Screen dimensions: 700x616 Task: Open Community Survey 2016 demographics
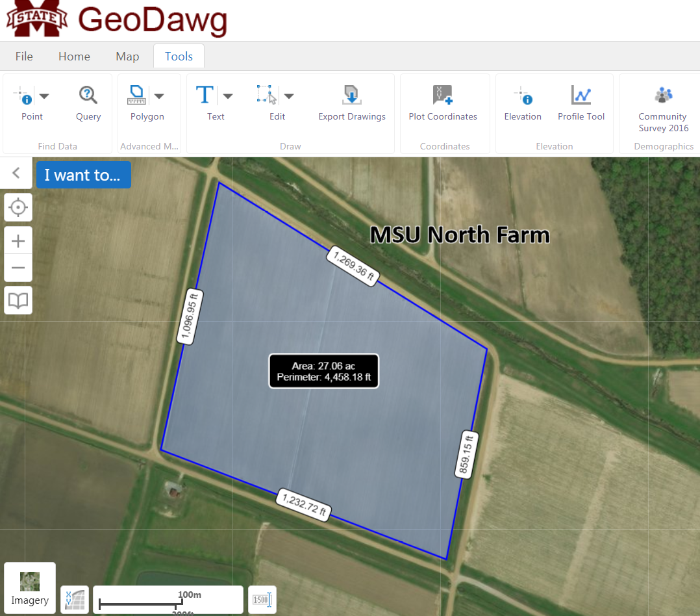664,109
